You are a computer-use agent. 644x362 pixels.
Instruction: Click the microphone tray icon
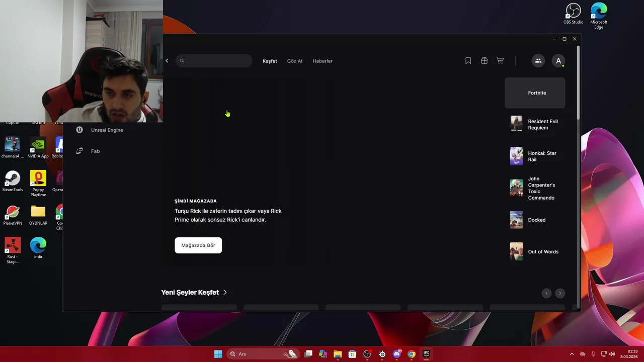point(593,354)
